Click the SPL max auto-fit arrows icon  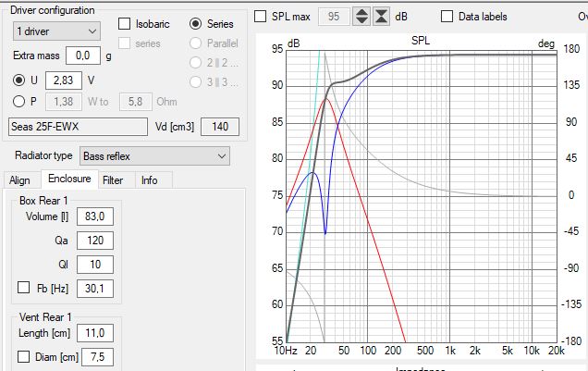382,17
